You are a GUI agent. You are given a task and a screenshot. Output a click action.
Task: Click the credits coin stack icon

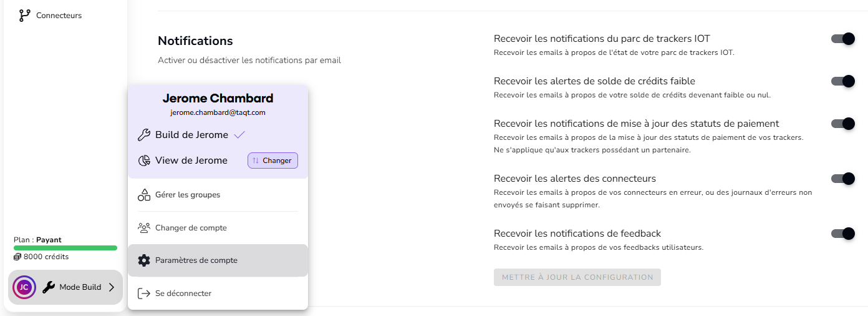click(x=17, y=257)
